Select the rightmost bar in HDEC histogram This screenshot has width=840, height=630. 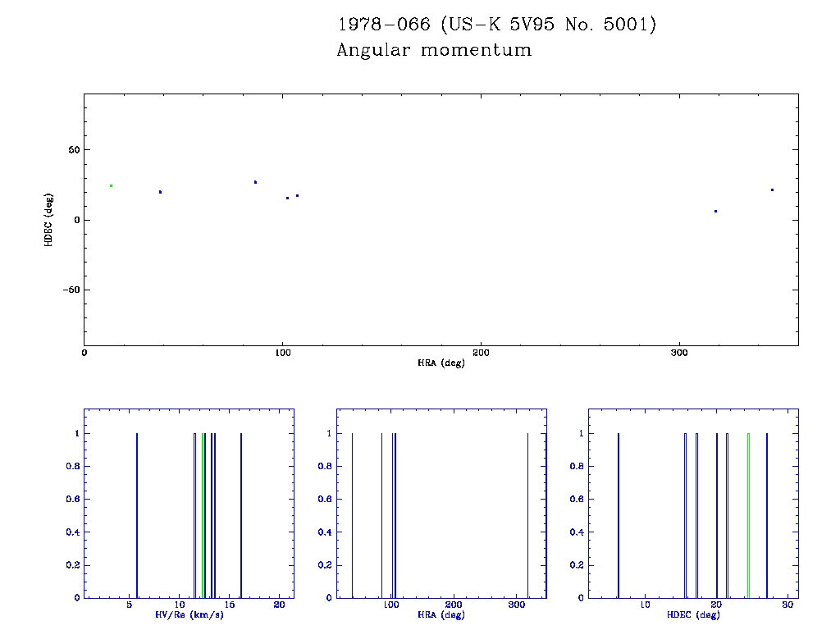pyautogui.click(x=767, y=515)
